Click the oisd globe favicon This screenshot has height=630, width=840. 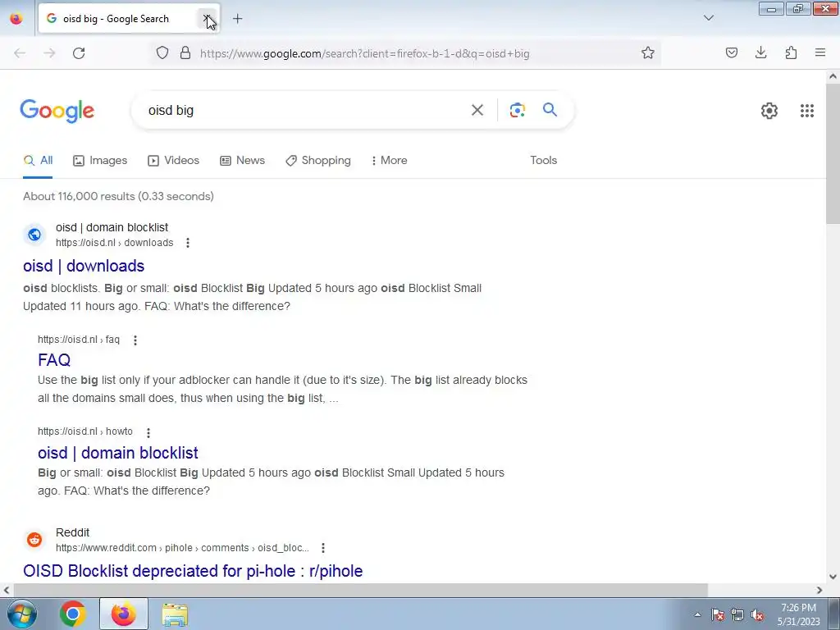[x=34, y=235]
